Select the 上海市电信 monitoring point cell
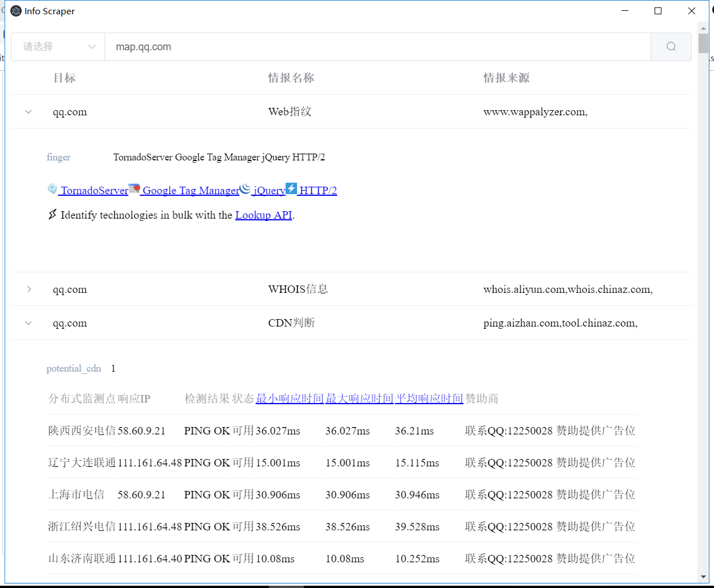The width and height of the screenshot is (714, 588). point(77,494)
